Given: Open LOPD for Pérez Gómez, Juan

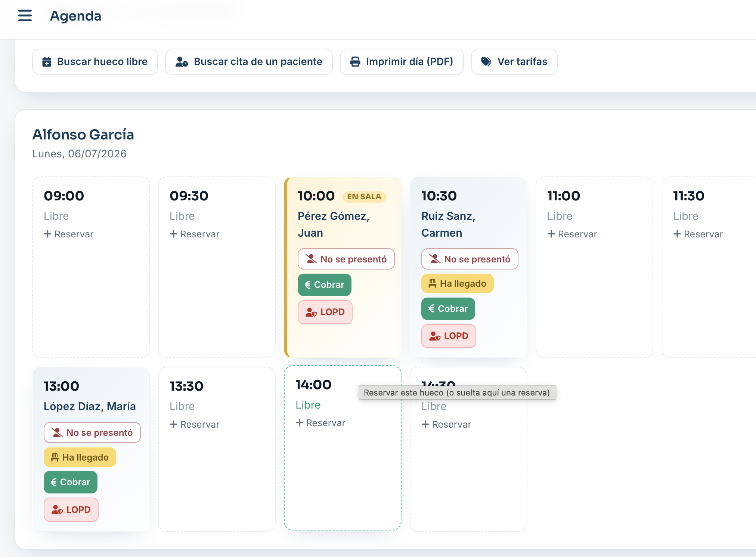Looking at the screenshot, I should point(325,312).
